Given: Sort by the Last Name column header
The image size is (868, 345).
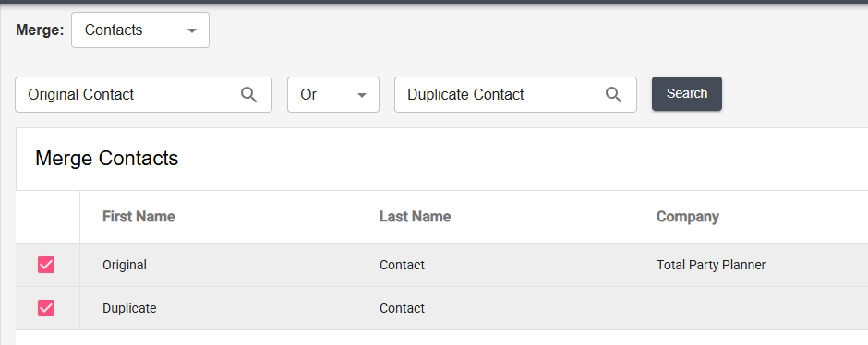Looking at the screenshot, I should coord(415,216).
